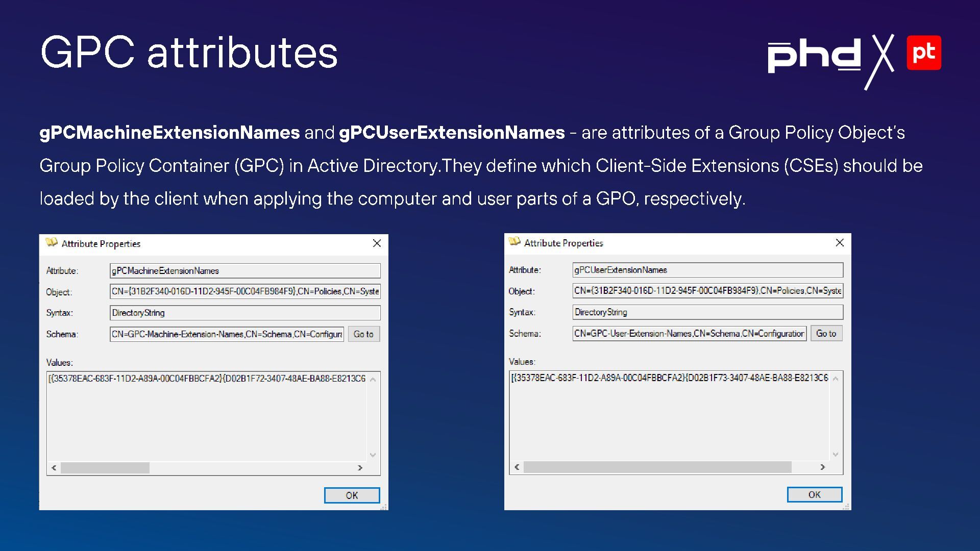
Task: Click the gPCMachineExtensionNames Attribute field
Action: point(245,271)
